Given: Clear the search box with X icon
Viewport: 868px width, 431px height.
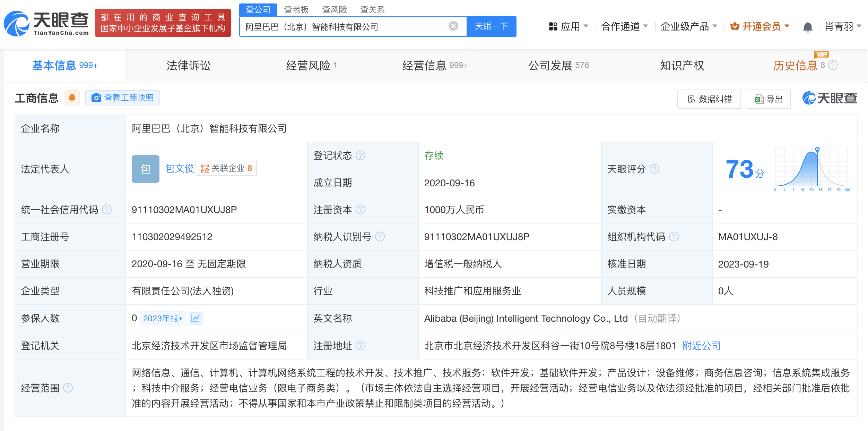Looking at the screenshot, I should coord(453,26).
